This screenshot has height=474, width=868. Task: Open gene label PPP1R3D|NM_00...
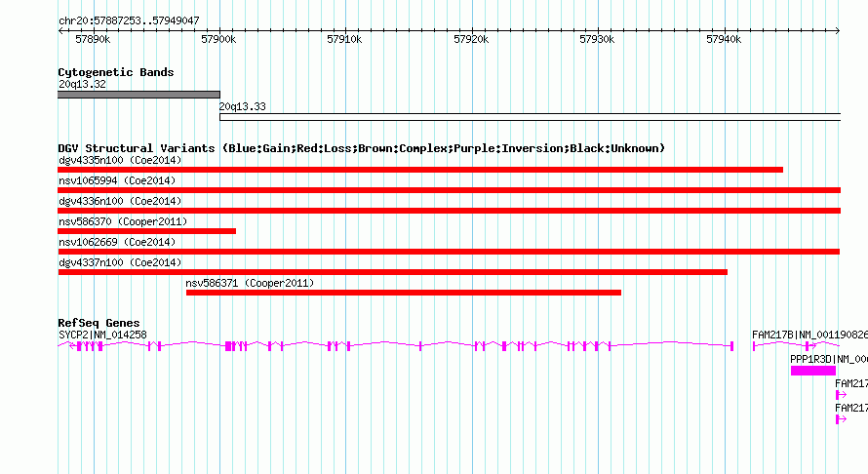(829, 359)
